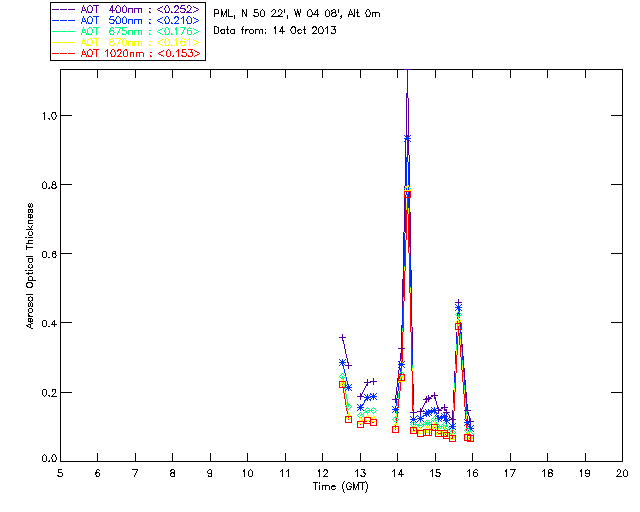
Task: Click the x-axis label 18
Action: (547, 473)
